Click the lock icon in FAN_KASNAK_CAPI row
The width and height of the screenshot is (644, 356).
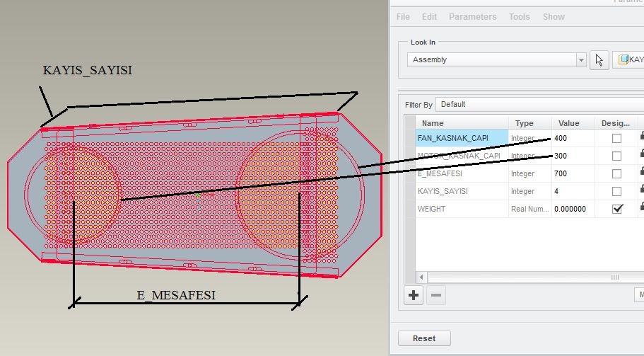coord(642,136)
